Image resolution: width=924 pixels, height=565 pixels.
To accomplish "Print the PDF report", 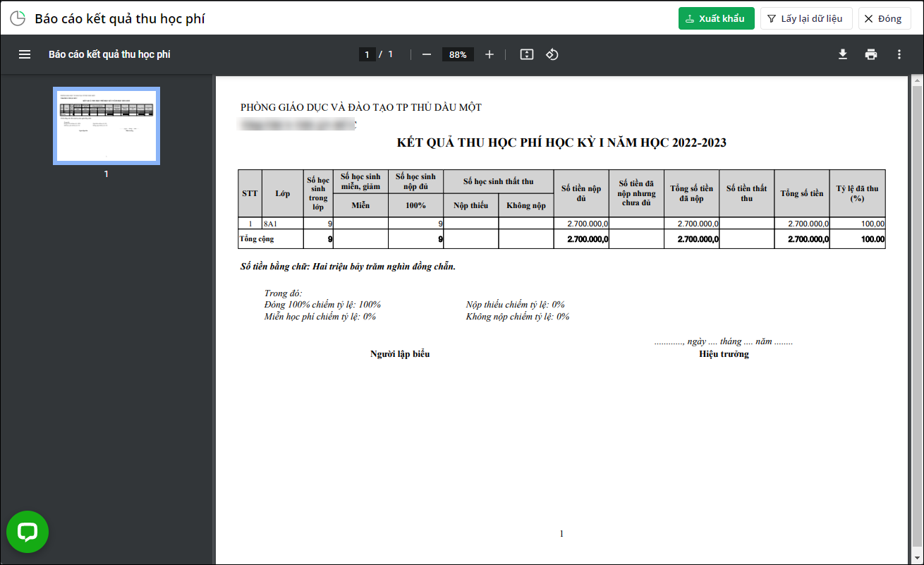I will pyautogui.click(x=871, y=54).
